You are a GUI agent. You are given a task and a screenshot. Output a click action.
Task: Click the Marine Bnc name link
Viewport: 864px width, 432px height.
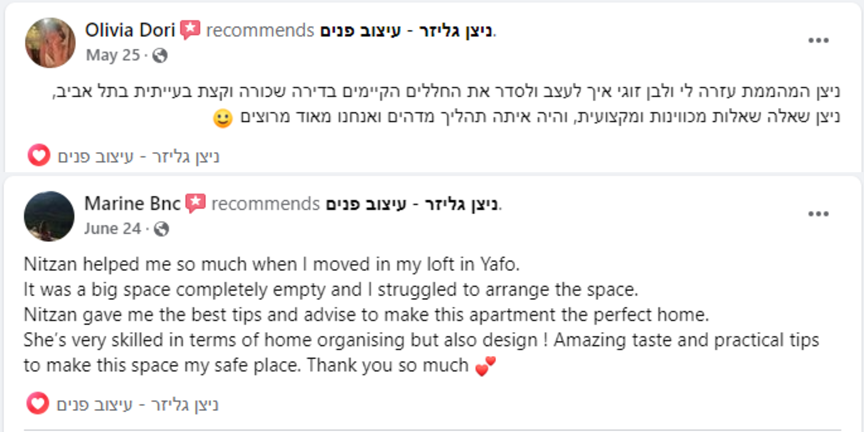click(133, 204)
